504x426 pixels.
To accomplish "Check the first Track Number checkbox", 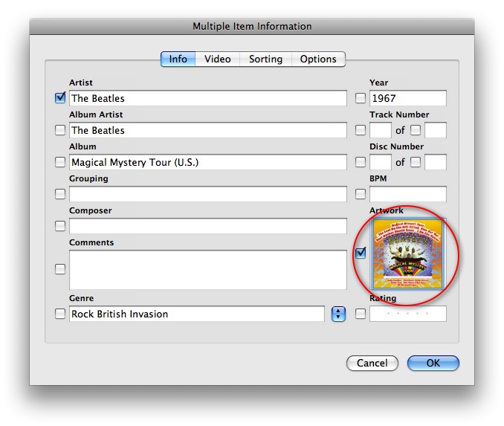I will pyautogui.click(x=361, y=130).
